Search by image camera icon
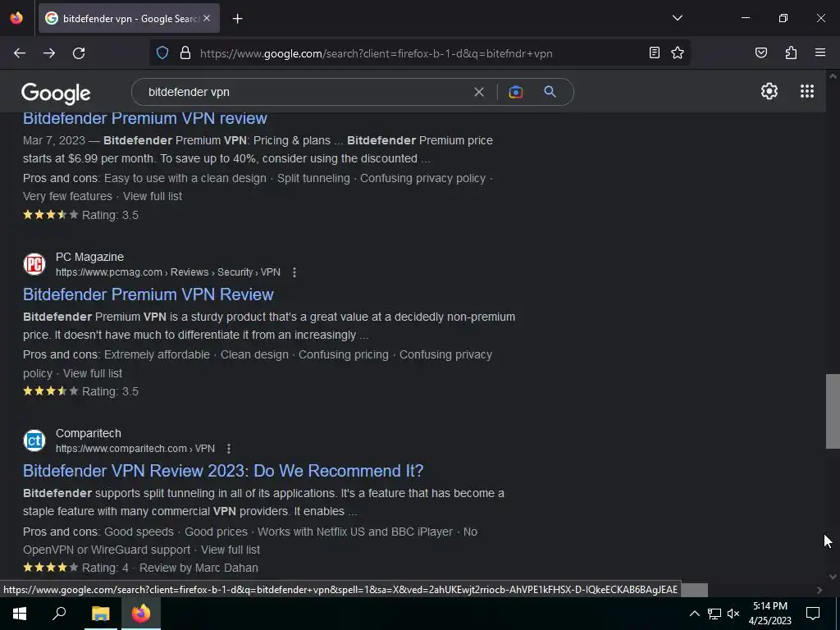Screen dimensions: 840x630 pyautogui.click(x=515, y=92)
